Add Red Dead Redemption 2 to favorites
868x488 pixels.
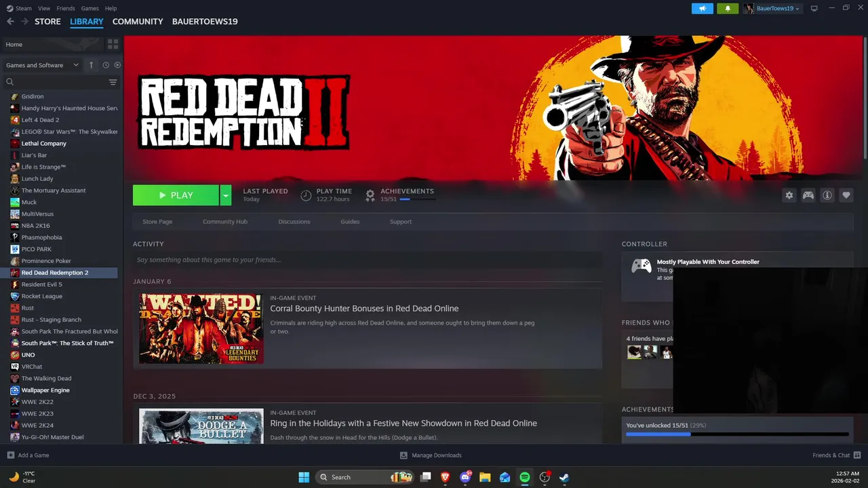pyautogui.click(x=846, y=195)
